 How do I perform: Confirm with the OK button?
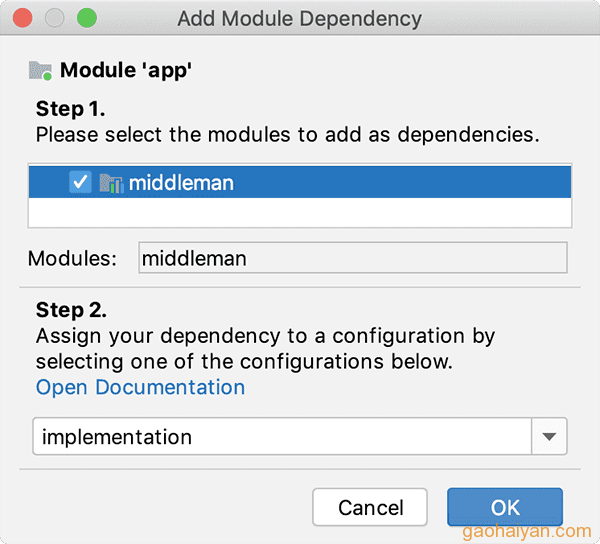(x=505, y=507)
